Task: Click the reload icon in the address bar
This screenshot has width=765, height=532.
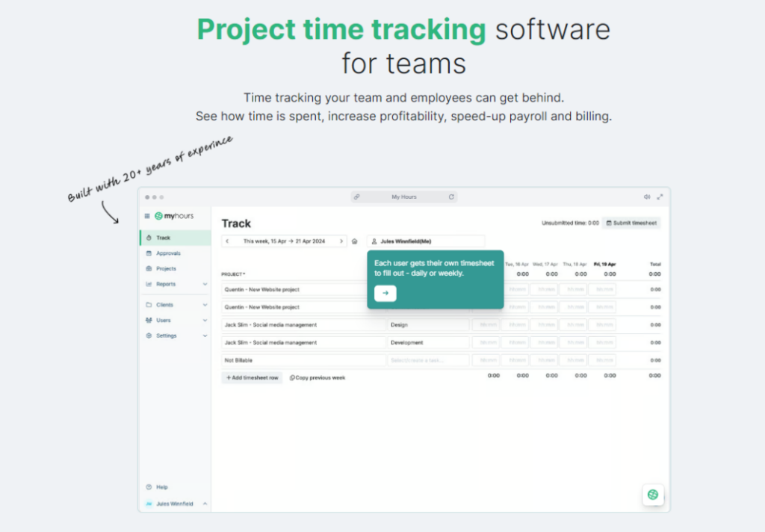Action: coord(451,197)
